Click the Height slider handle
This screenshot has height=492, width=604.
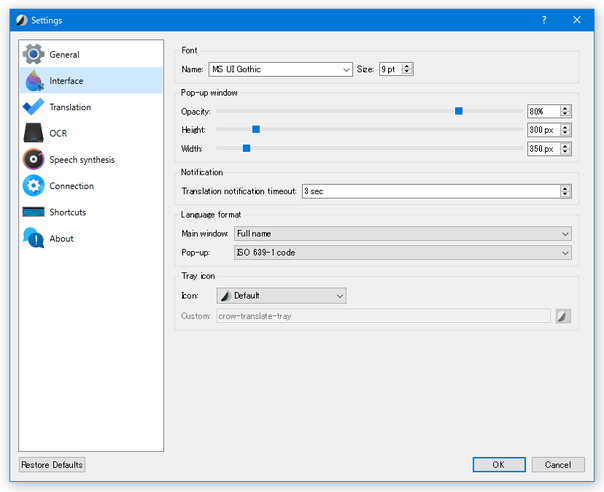[x=256, y=129]
